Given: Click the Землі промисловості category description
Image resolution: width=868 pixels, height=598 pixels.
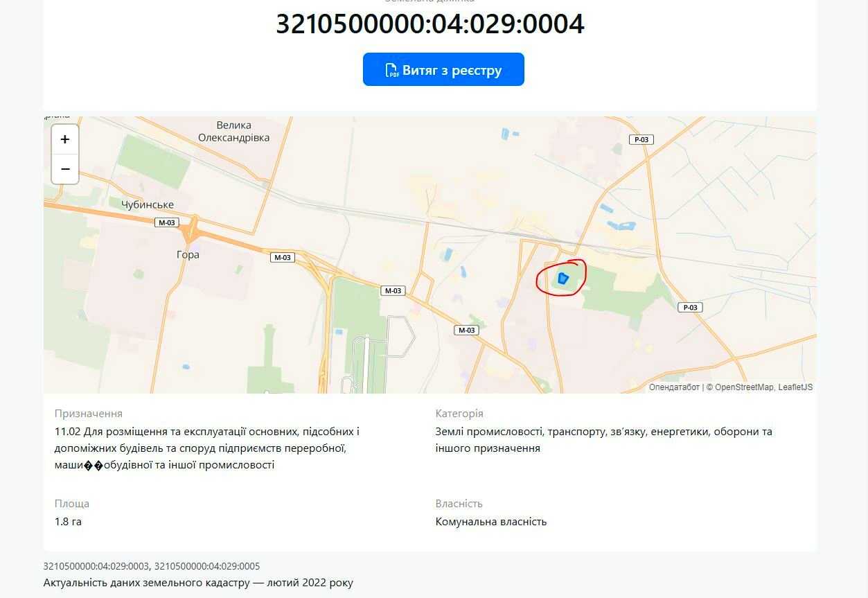Looking at the screenshot, I should [603, 439].
